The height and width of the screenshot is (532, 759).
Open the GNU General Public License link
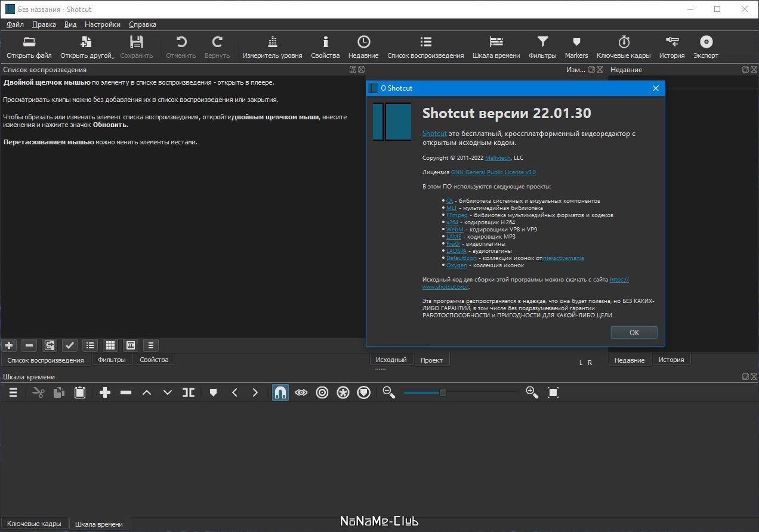[493, 172]
